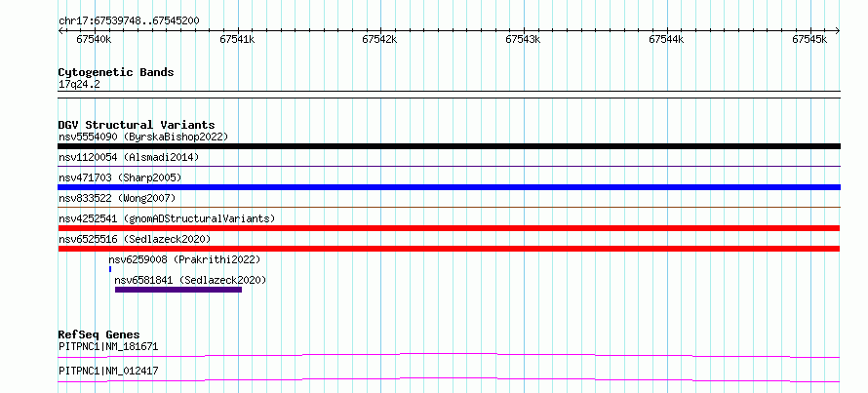Click the nsv5554090 (ByrskaBishop2022) variant label
The height and width of the screenshot is (393, 868).
143,137
